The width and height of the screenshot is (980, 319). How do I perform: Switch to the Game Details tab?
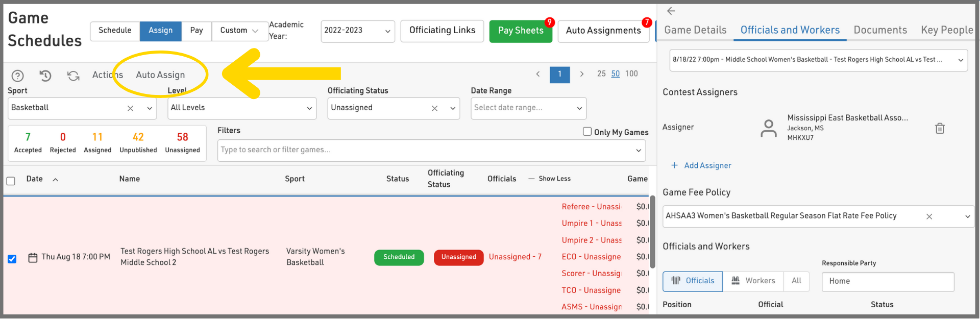(695, 30)
